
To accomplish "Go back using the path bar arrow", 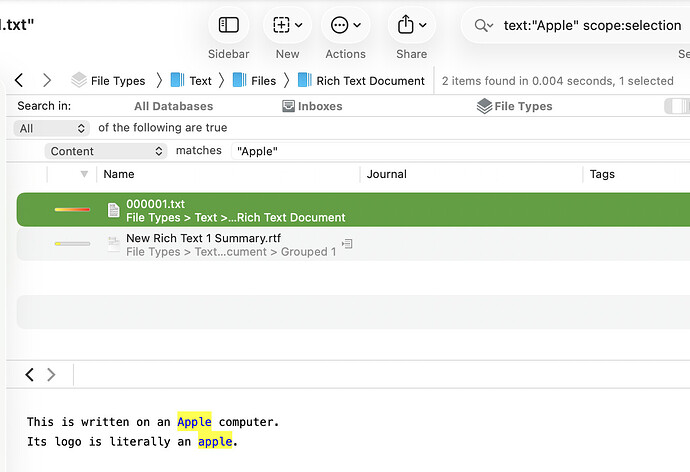I will pos(19,80).
